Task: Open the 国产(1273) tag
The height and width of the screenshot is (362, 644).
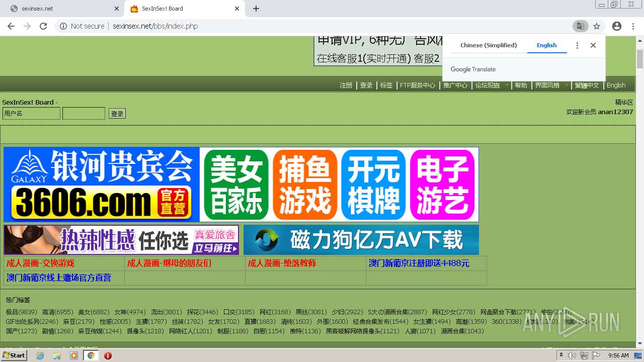Action: (21, 331)
